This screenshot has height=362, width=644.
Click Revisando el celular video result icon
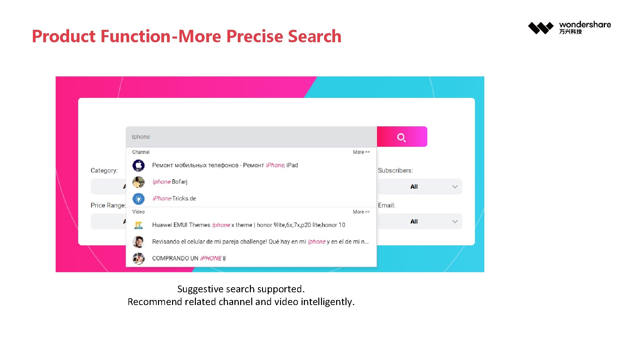pos(139,241)
